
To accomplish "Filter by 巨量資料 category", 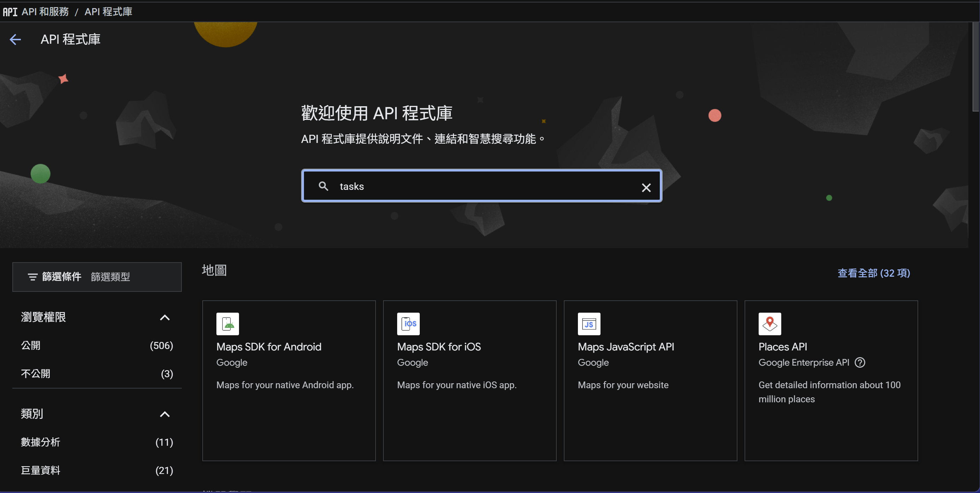I will click(x=40, y=470).
